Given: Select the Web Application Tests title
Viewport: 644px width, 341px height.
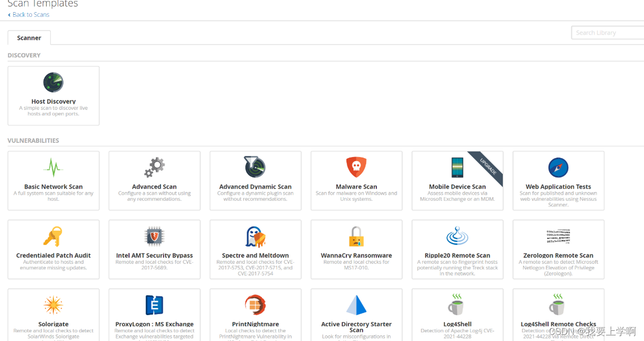Looking at the screenshot, I should [559, 187].
